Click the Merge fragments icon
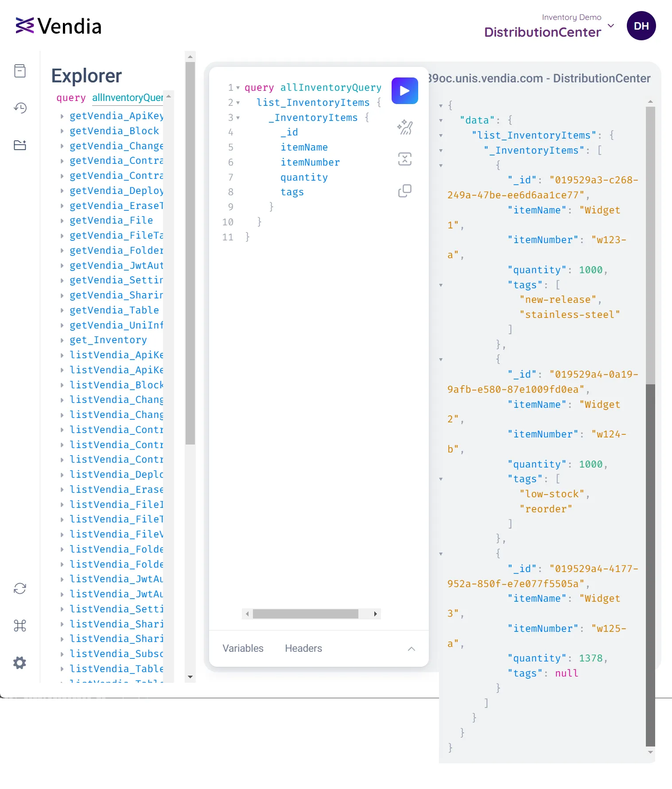The image size is (672, 789). [405, 159]
